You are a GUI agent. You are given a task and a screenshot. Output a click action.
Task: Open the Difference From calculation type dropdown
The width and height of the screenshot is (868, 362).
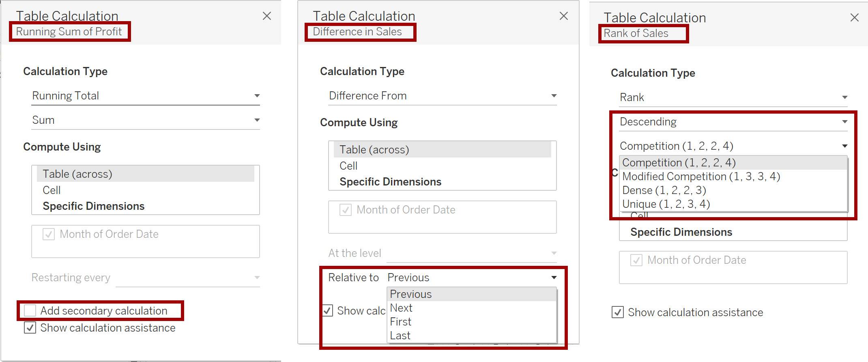click(x=443, y=96)
